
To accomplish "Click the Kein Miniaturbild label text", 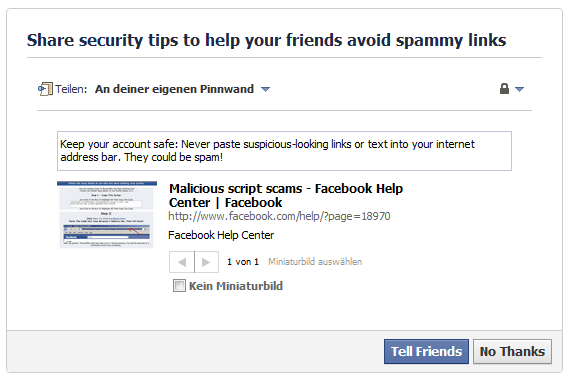I will pyautogui.click(x=236, y=286).
